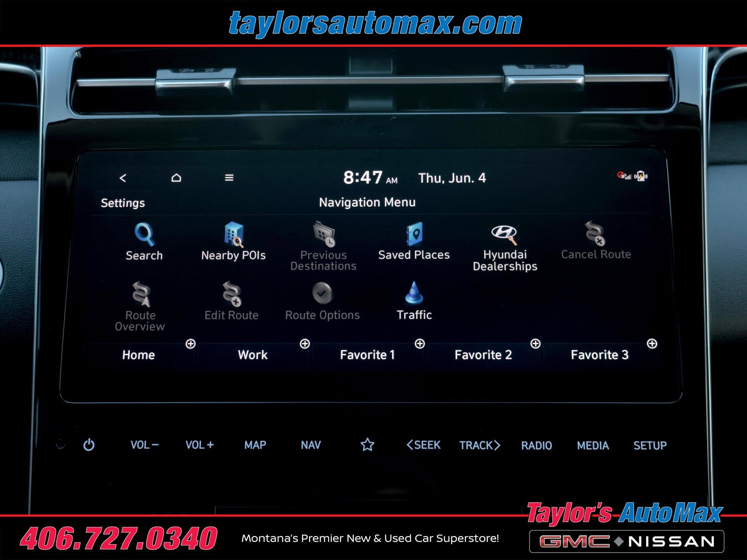The width and height of the screenshot is (747, 560).
Task: Go to the home screen icon
Action: point(176,178)
